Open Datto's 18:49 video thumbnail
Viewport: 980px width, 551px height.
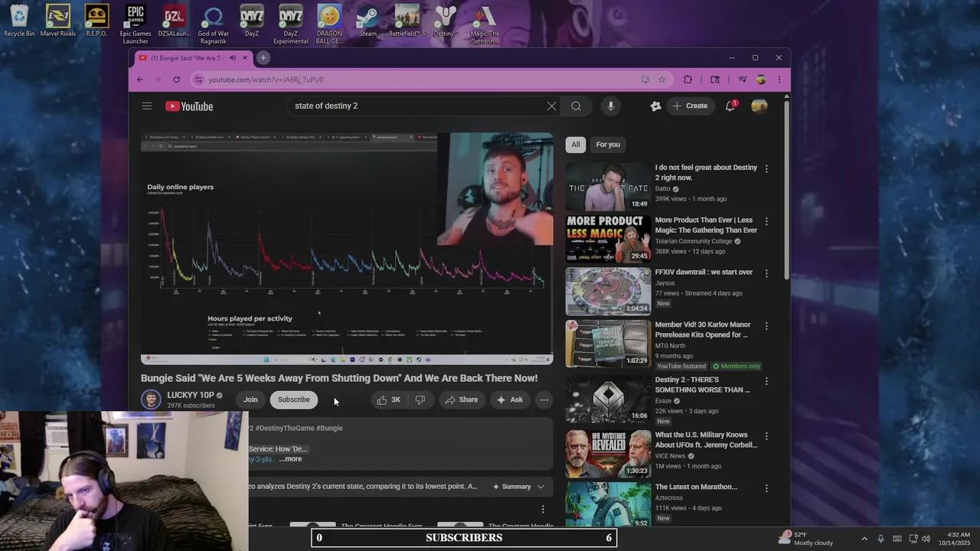pos(608,187)
